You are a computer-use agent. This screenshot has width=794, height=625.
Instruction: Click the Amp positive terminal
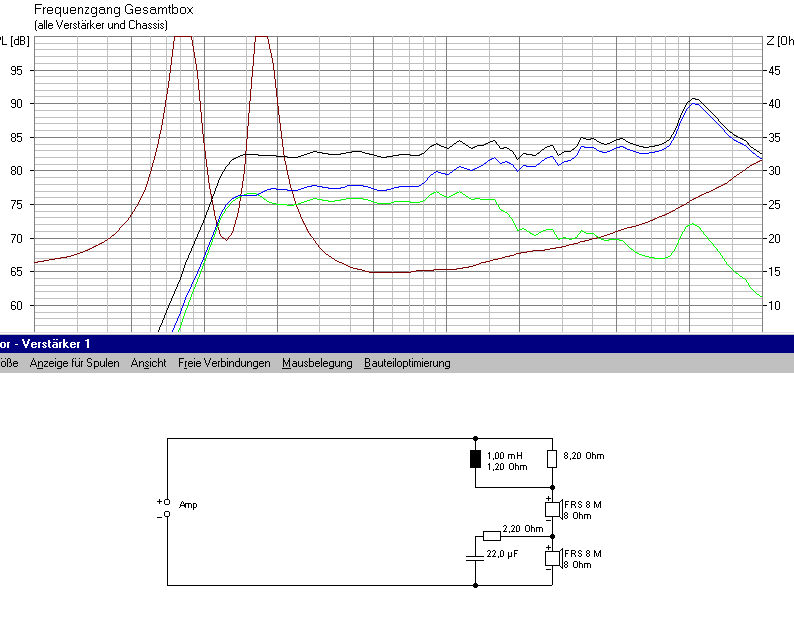[167, 502]
